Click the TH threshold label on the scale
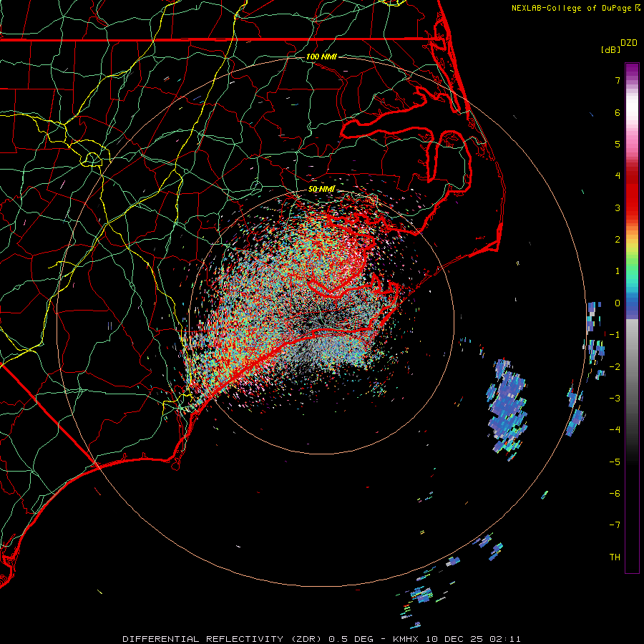The width and height of the screenshot is (644, 644). tap(615, 557)
